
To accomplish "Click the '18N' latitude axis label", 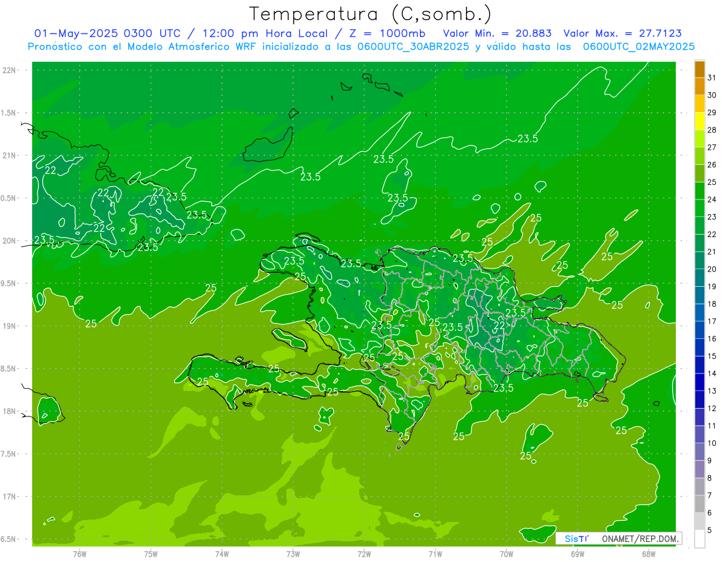I will point(10,412).
